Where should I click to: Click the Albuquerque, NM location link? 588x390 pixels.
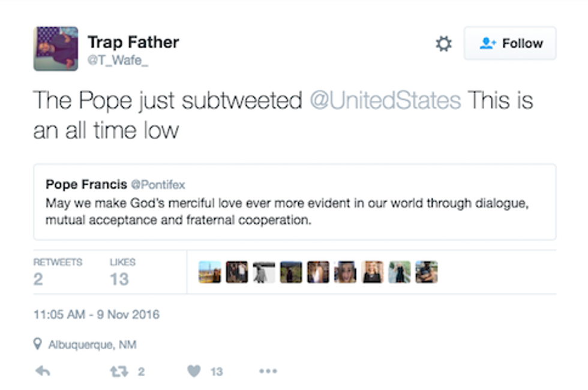[x=92, y=344]
